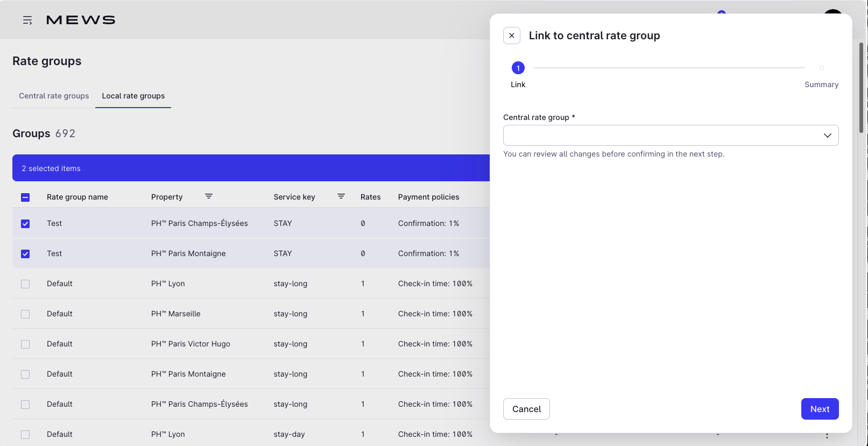The width and height of the screenshot is (868, 446).
Task: Open the Property column filter
Action: click(209, 196)
